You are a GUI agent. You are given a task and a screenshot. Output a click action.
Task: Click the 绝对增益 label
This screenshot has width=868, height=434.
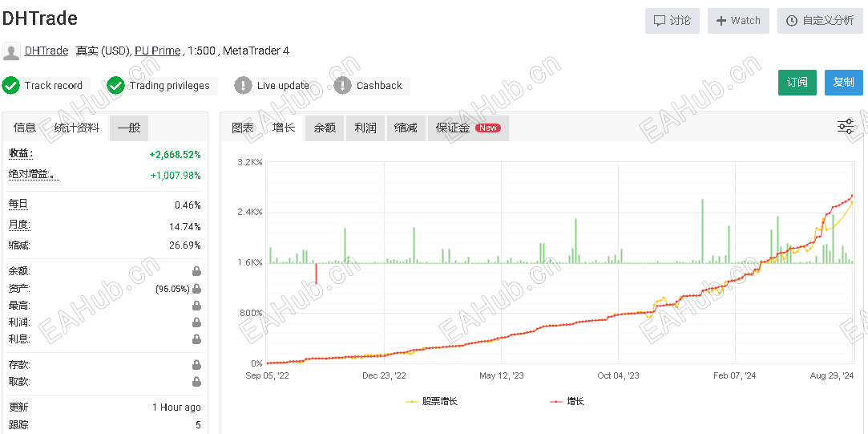click(33, 175)
